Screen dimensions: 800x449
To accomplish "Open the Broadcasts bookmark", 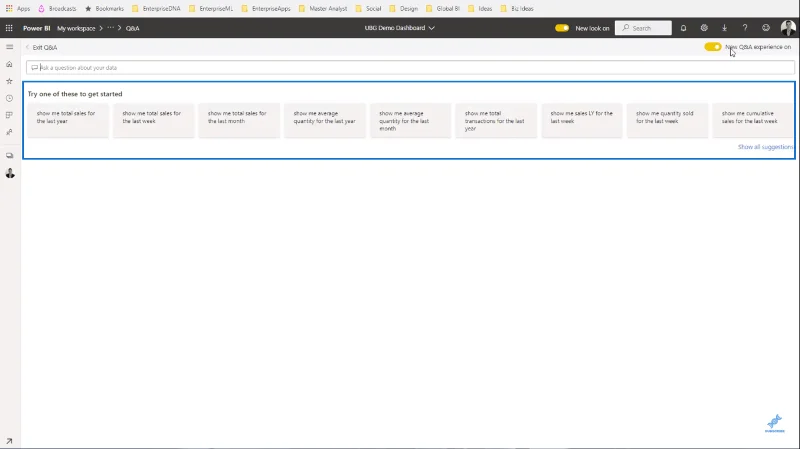I will coord(57,9).
